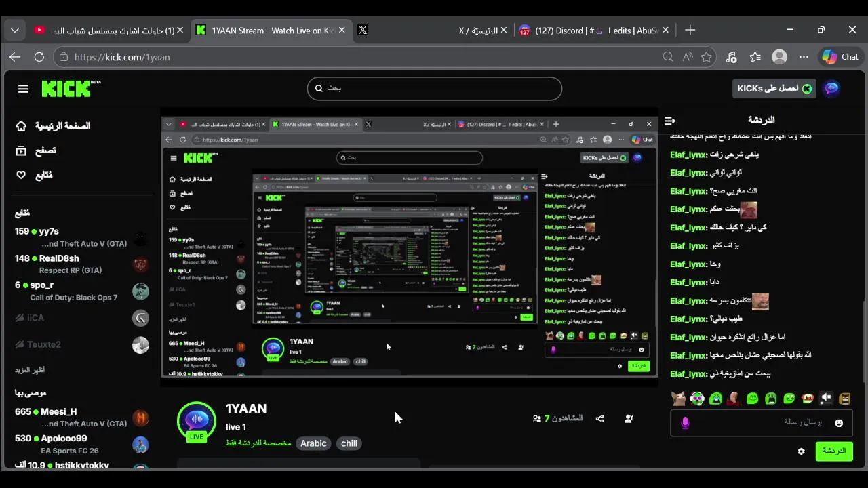
Task: Open a new browser tab
Action: 690,30
